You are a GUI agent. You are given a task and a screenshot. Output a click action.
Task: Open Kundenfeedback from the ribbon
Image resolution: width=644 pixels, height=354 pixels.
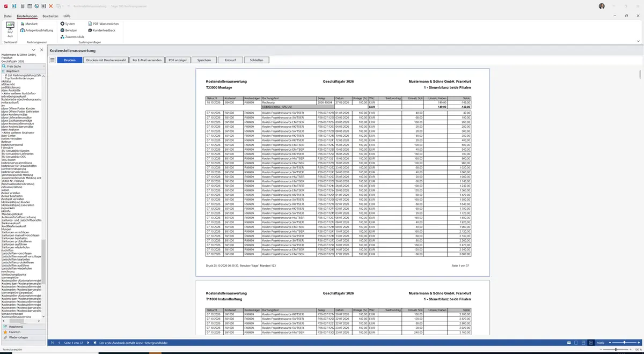101,30
